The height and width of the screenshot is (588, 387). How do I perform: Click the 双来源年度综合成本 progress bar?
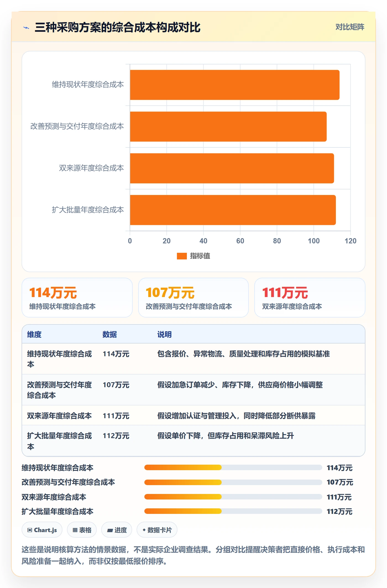click(x=233, y=497)
